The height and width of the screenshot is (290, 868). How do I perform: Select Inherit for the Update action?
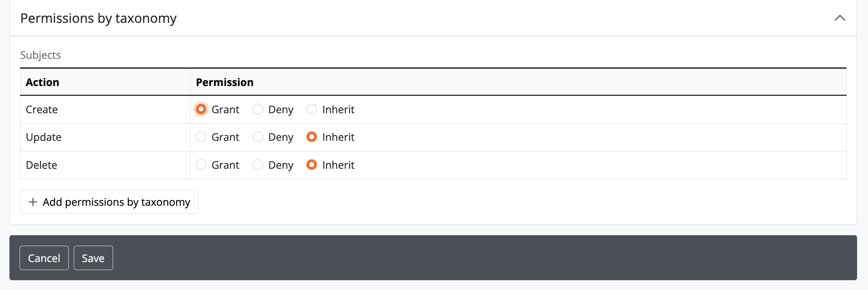(x=312, y=137)
